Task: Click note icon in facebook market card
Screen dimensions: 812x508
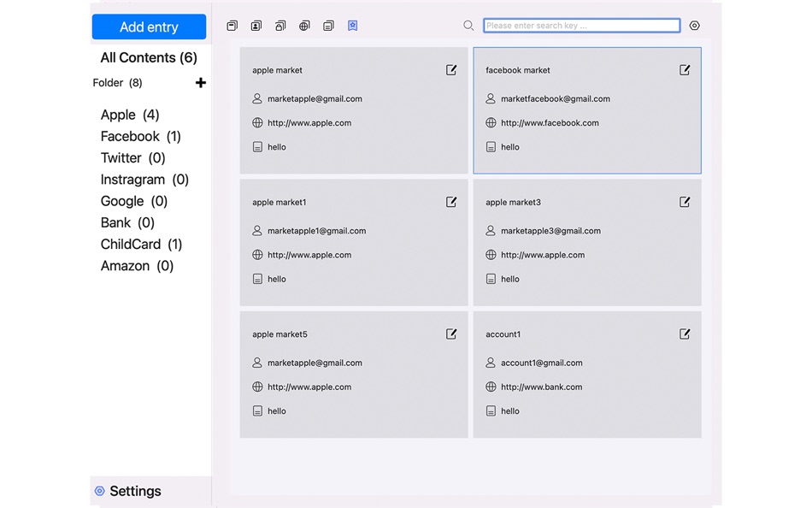Action: click(x=491, y=147)
